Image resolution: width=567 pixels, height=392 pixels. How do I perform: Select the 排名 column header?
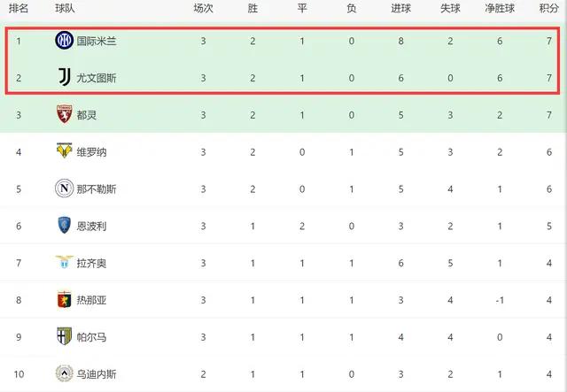click(19, 8)
